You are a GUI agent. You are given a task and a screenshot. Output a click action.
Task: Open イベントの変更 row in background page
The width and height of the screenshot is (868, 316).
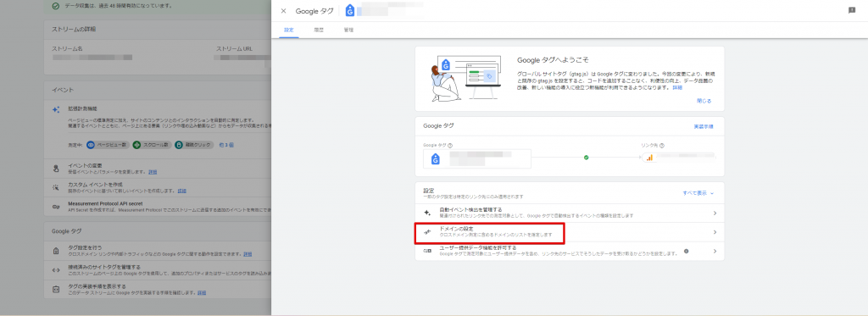158,169
